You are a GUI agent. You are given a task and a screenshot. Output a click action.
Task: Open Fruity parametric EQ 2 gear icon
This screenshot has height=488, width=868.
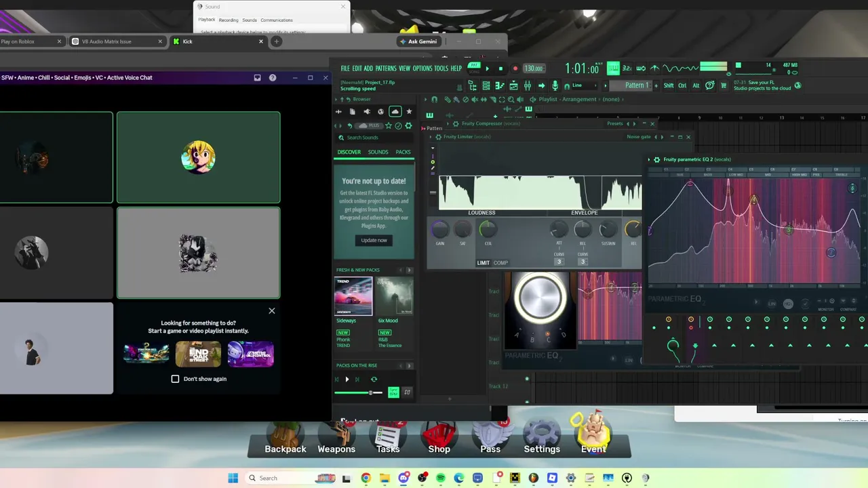pyautogui.click(x=656, y=160)
